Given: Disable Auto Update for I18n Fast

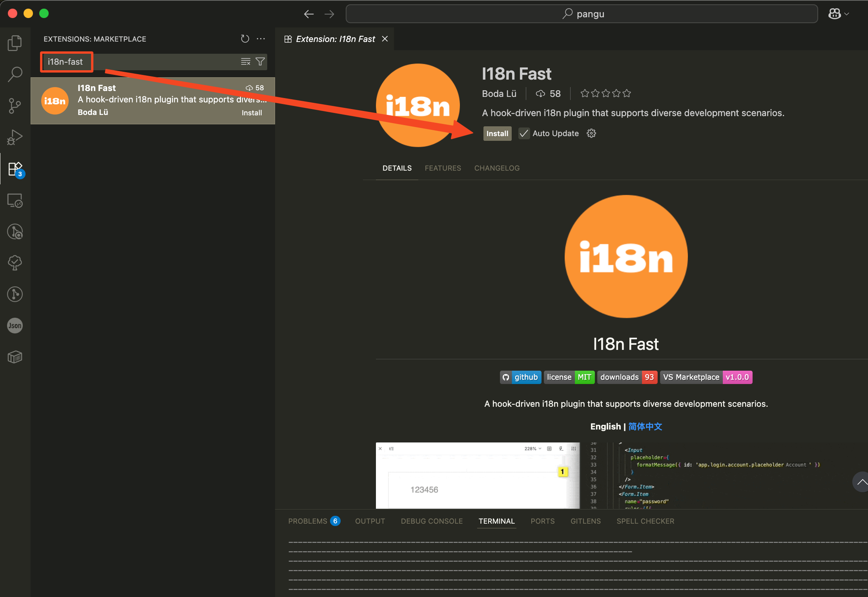Looking at the screenshot, I should pos(524,133).
